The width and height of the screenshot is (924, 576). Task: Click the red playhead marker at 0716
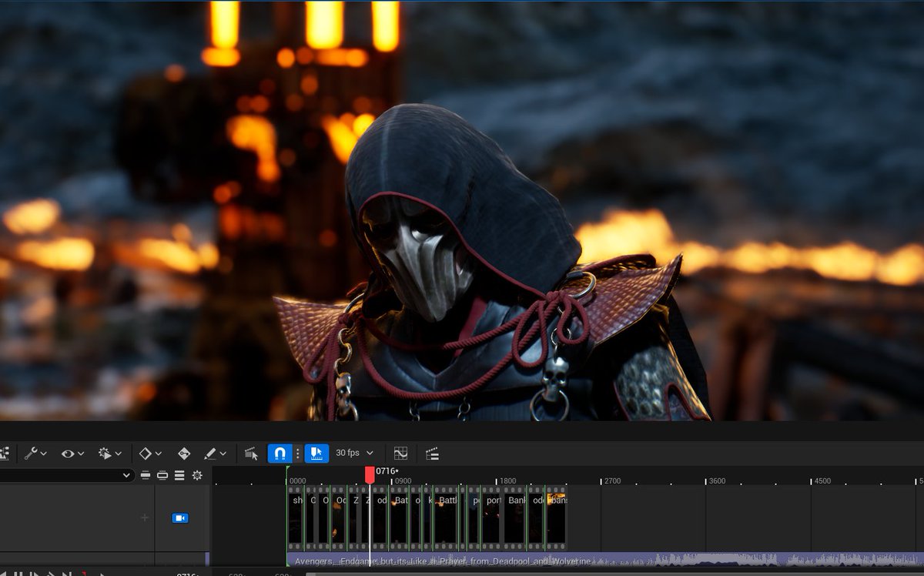[370, 474]
